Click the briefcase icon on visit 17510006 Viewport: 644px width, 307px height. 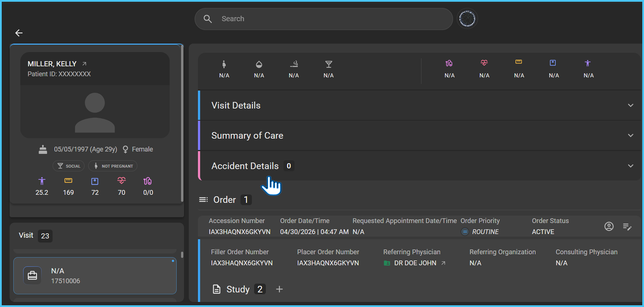pyautogui.click(x=32, y=276)
